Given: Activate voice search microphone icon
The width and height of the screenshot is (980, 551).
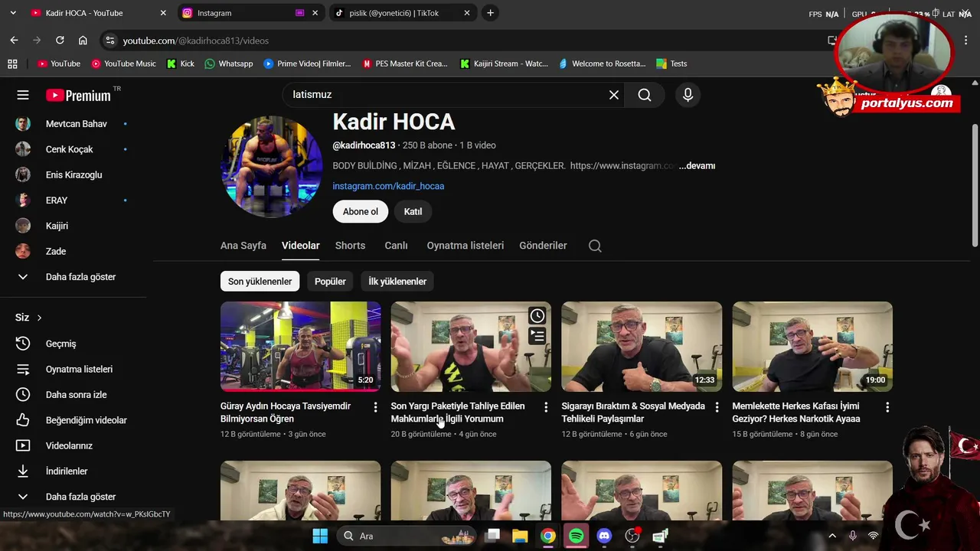Looking at the screenshot, I should pos(688,95).
